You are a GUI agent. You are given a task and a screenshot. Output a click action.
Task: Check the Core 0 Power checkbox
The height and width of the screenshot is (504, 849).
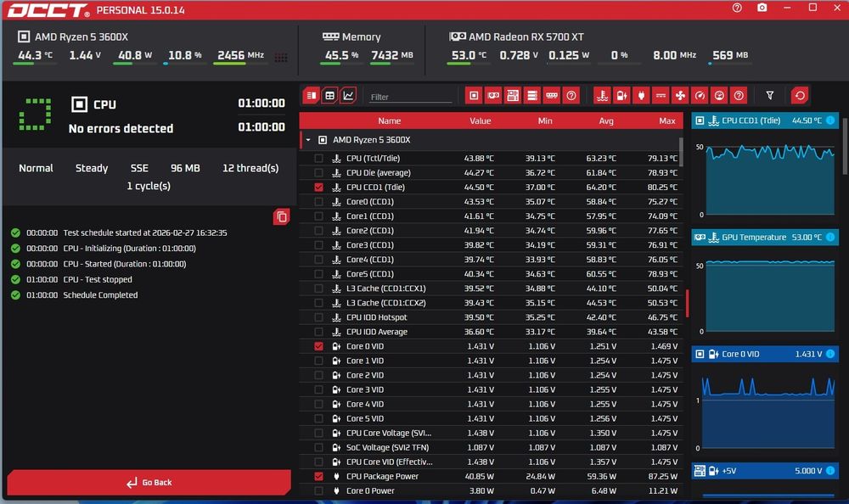(318, 491)
